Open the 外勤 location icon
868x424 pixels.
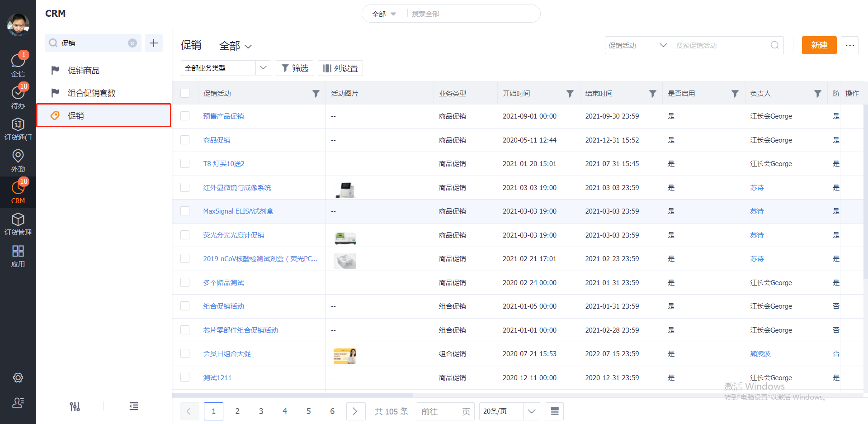click(x=18, y=160)
